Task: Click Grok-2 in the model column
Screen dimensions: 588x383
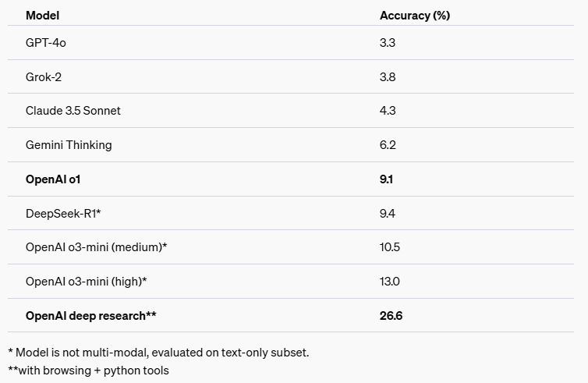Action: coord(44,77)
